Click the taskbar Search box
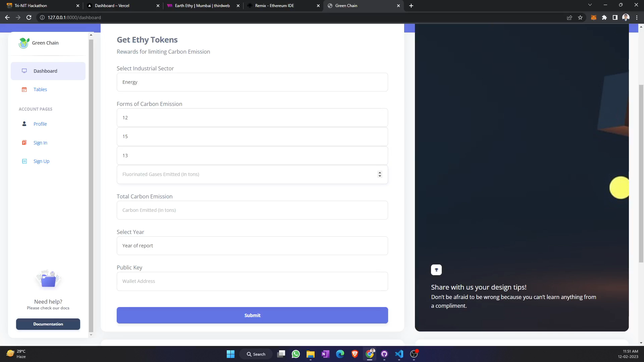Screen dimensions: 644x362 (256, 354)
